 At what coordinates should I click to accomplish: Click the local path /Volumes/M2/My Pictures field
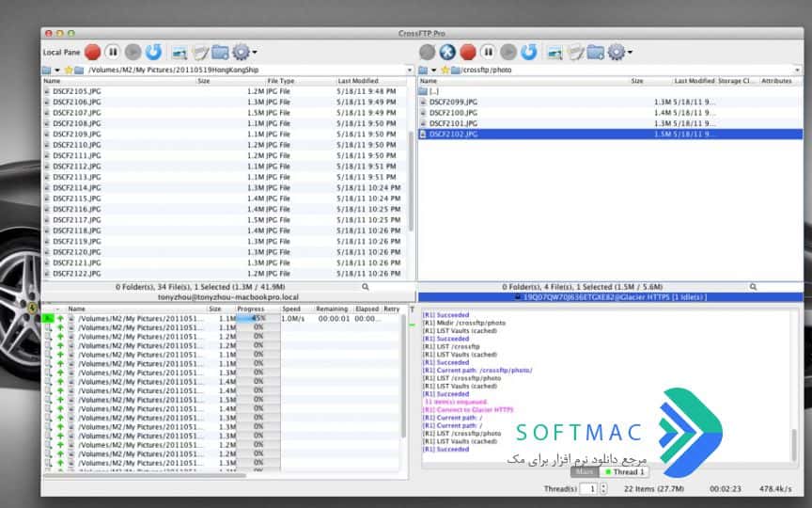246,70
